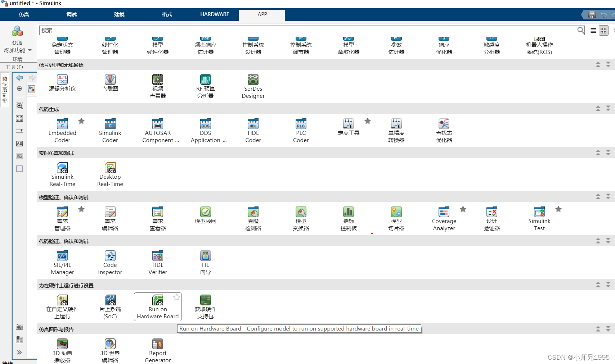Toggle favorite star for Embedded Coder
615x364 pixels.
click(x=81, y=121)
